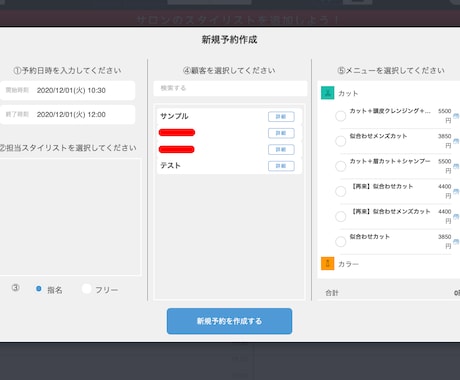Open 詳細 for the customer just above テスト
The image size is (460, 380).
(x=281, y=150)
